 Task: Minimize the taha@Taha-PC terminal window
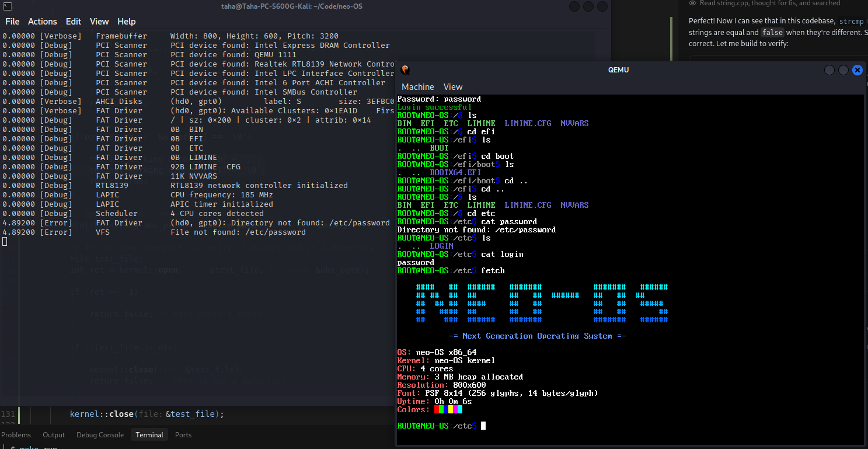click(x=574, y=6)
